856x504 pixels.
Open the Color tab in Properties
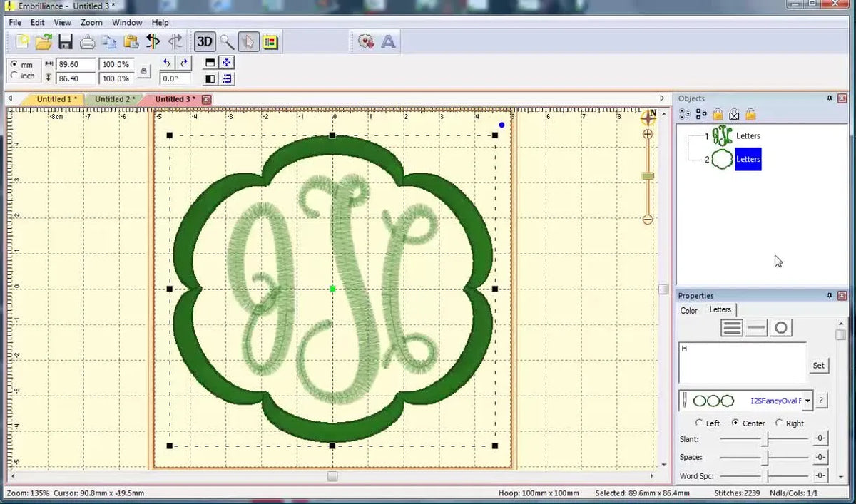point(689,311)
